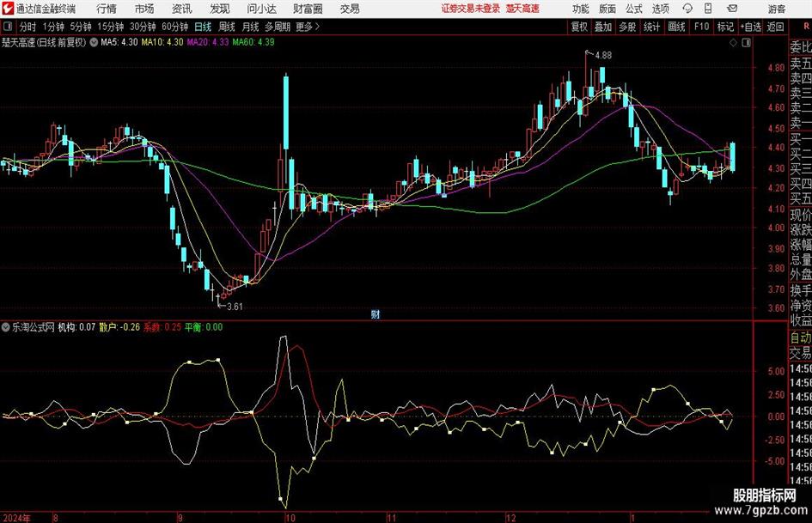Open the 财富圈 menu
This screenshot has width=812, height=523.
click(x=308, y=9)
